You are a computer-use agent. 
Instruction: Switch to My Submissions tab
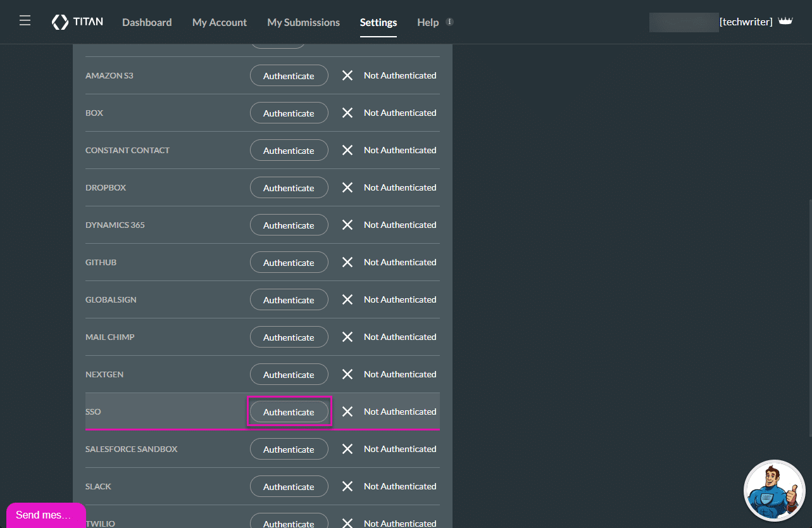(x=303, y=22)
